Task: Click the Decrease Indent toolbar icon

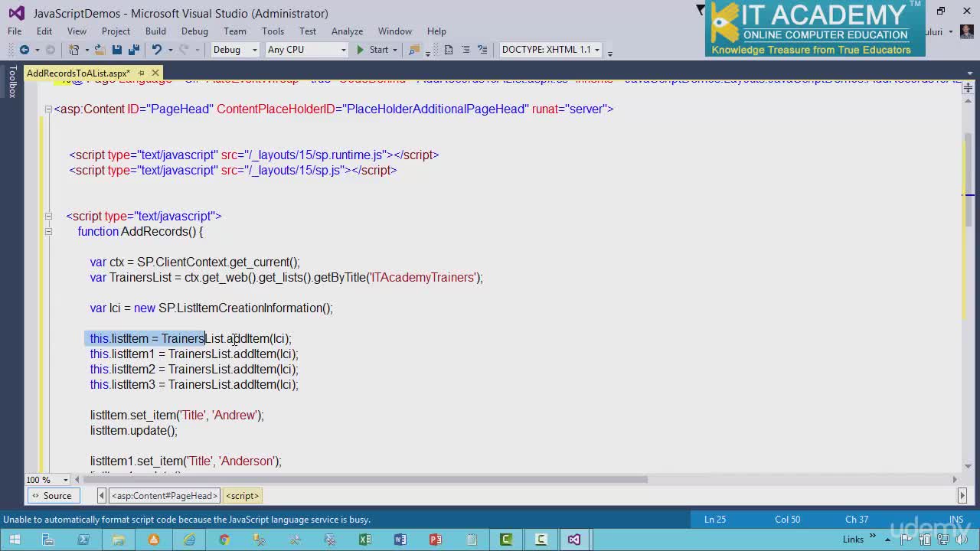Action: [x=465, y=50]
